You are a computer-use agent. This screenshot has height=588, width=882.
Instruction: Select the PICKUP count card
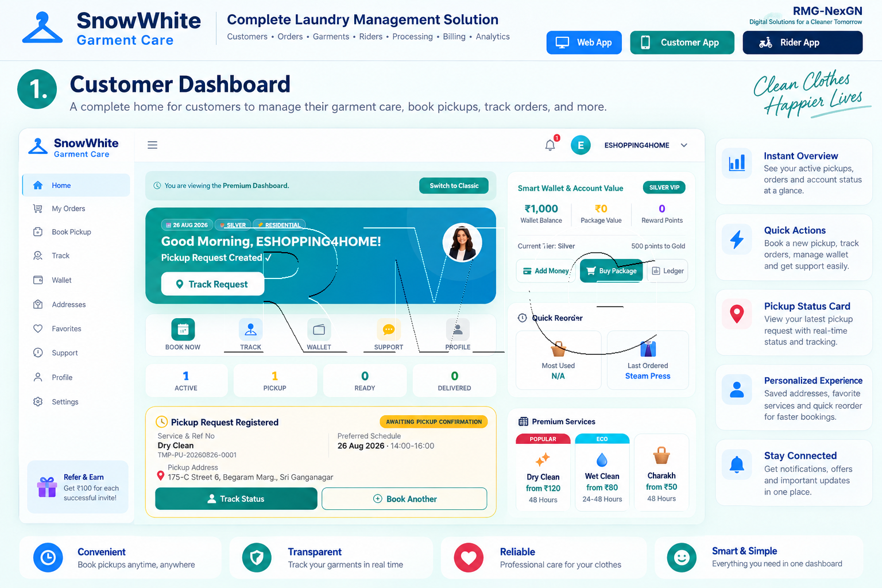pyautogui.click(x=275, y=381)
